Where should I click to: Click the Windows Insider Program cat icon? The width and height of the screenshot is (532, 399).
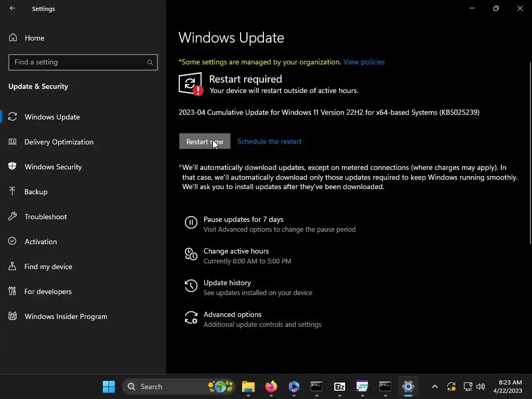(x=12, y=316)
